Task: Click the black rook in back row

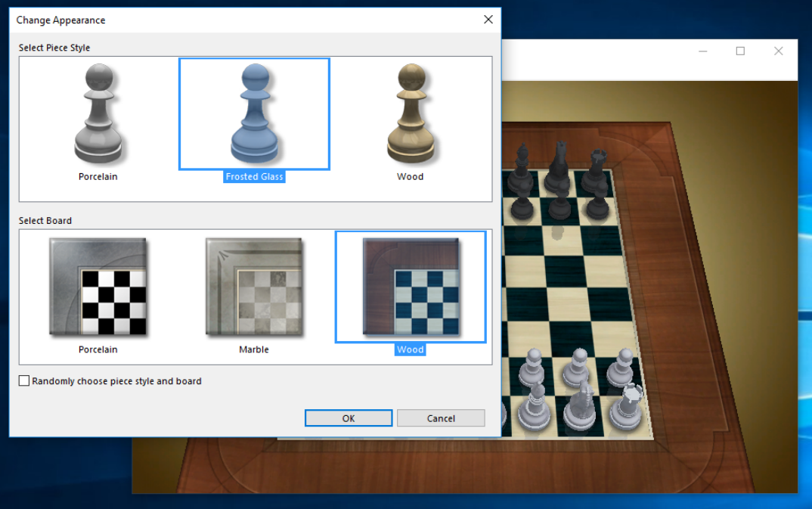Action: click(x=597, y=169)
